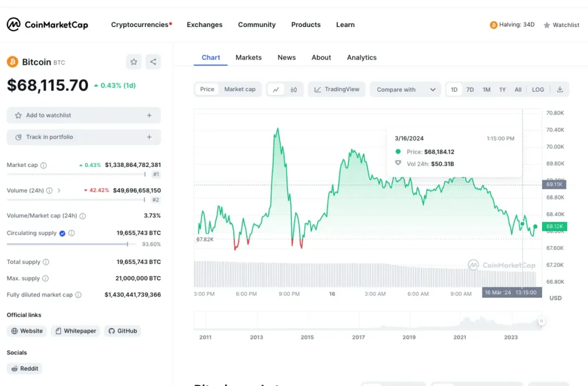Open the Halving: 34D countdown
This screenshot has height=386, width=588.
[x=512, y=25]
